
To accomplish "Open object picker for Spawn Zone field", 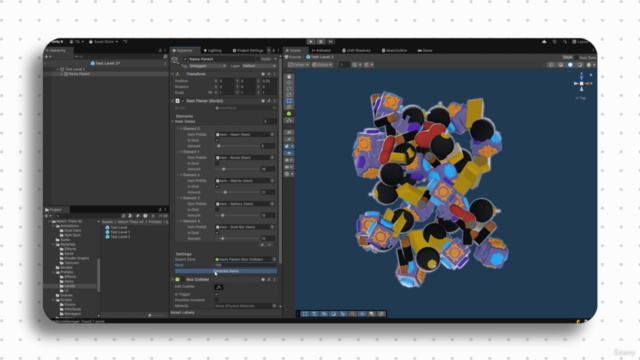I will click(274, 259).
